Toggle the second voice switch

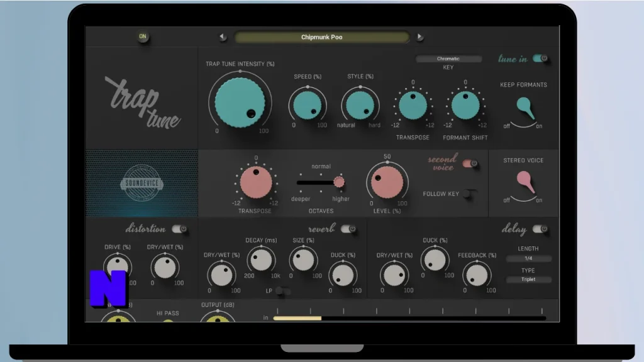click(x=470, y=163)
